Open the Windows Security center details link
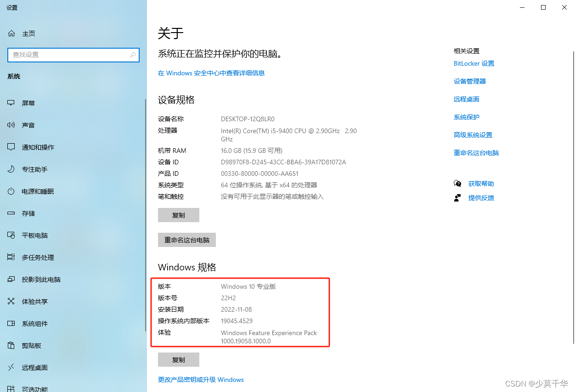This screenshot has width=575, height=392. click(211, 73)
